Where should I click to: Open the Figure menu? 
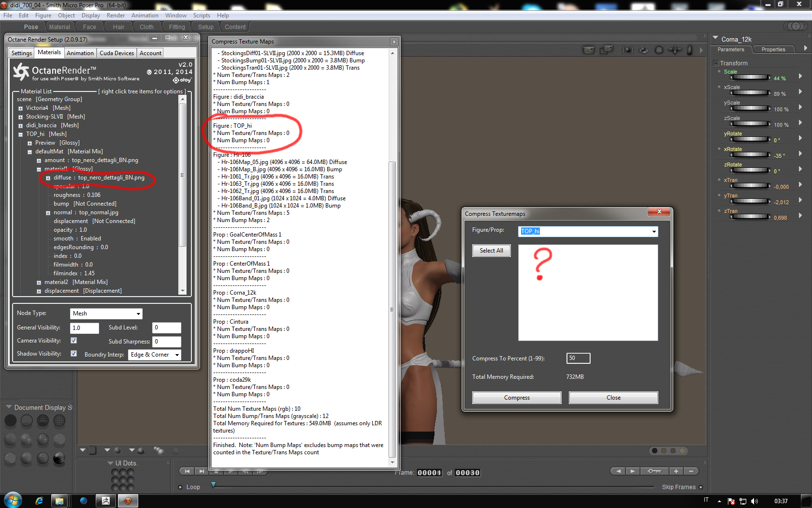(43, 15)
